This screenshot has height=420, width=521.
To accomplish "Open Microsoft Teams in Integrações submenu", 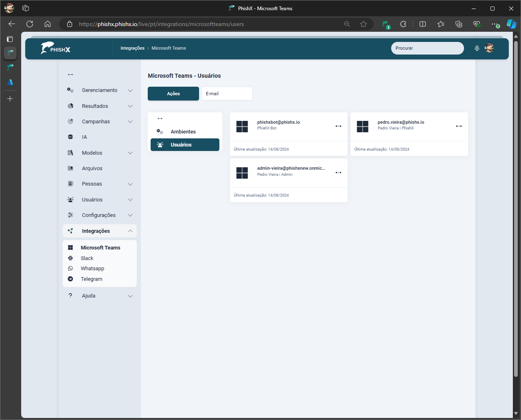I will pos(100,247).
